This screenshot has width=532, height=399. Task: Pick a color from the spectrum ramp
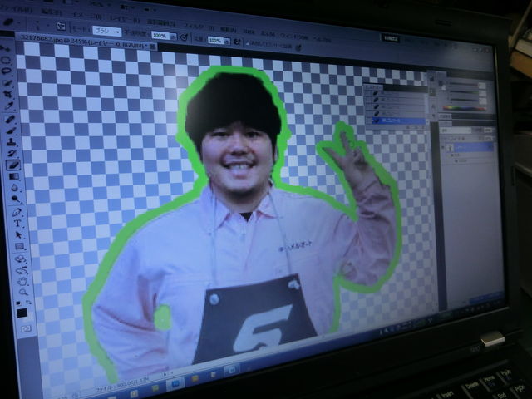[464, 108]
